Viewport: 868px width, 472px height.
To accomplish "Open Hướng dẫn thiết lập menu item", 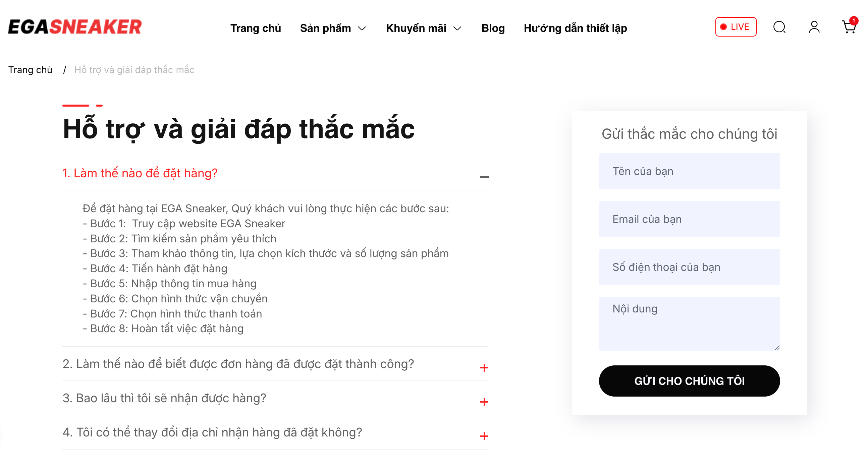I will 575,28.
